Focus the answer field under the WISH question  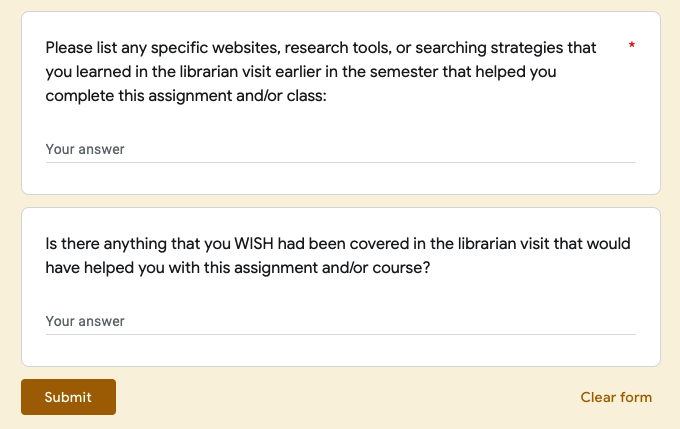(x=340, y=321)
